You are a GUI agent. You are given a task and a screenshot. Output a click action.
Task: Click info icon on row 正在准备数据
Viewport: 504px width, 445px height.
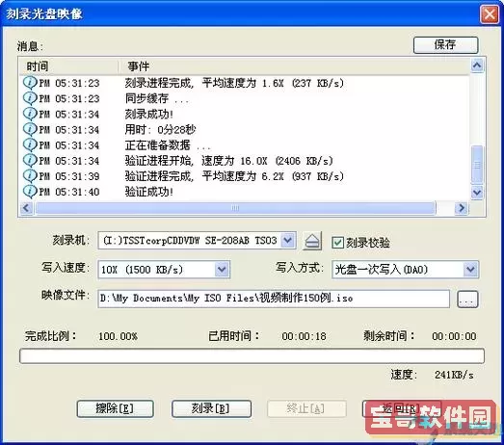pyautogui.click(x=30, y=144)
